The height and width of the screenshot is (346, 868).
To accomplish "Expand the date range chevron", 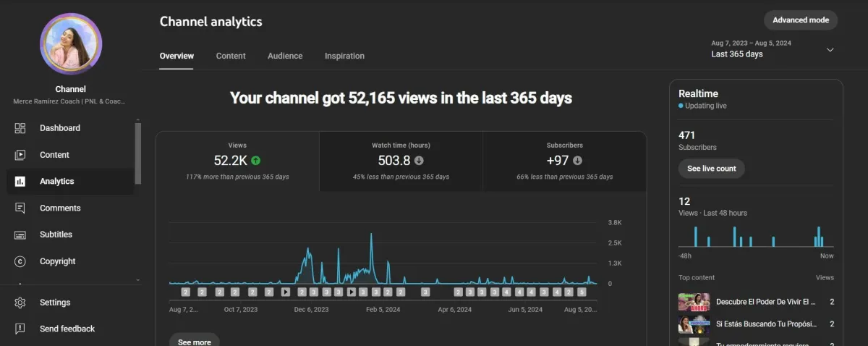I will (830, 50).
